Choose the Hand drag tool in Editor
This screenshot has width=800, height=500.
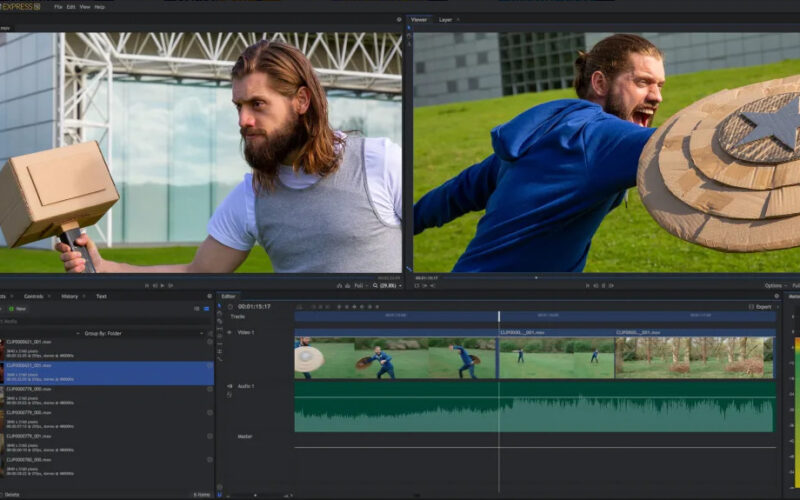219,314
